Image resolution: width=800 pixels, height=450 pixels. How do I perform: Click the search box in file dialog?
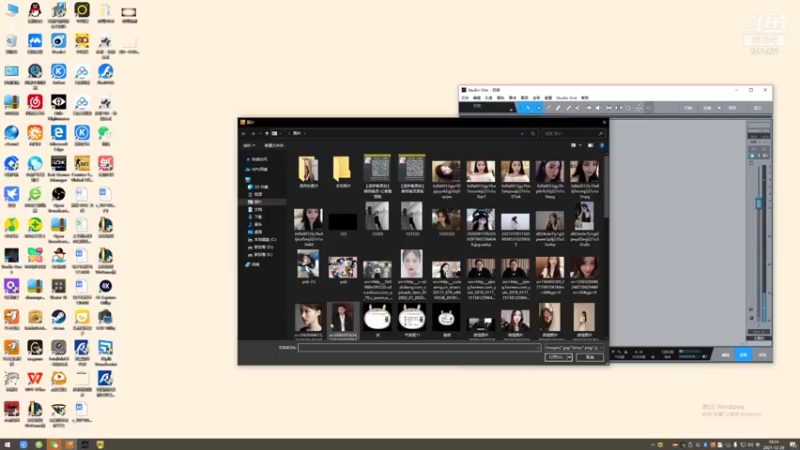(x=574, y=134)
